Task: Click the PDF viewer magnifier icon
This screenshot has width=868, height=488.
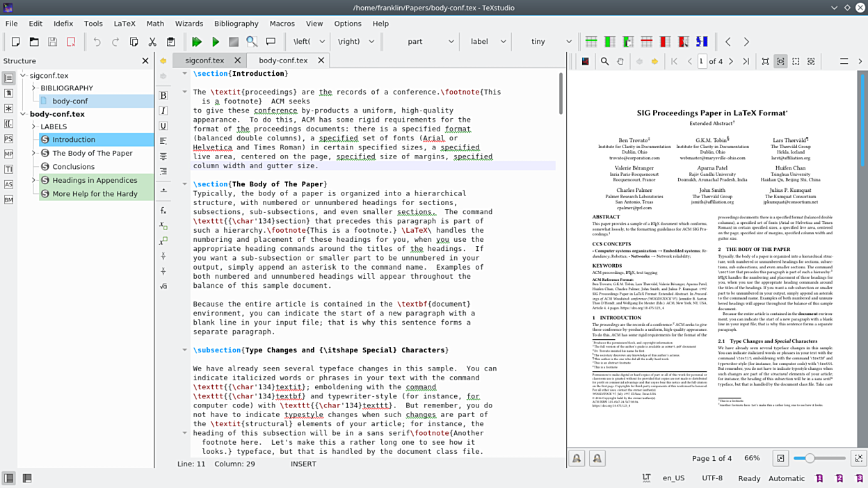Action: point(604,61)
